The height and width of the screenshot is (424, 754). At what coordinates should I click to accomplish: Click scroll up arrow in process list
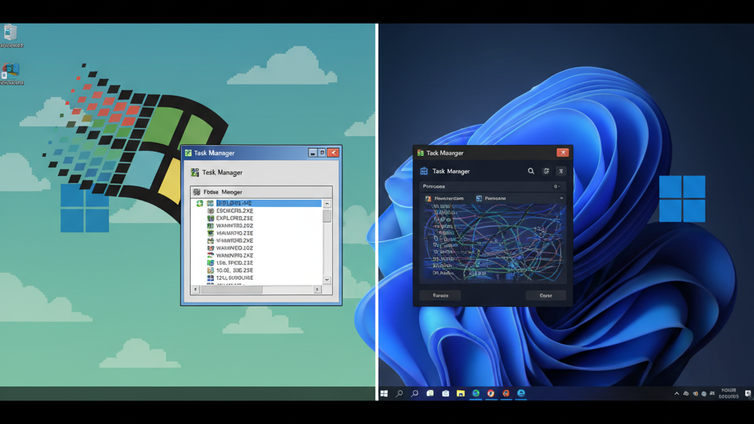[x=327, y=204]
